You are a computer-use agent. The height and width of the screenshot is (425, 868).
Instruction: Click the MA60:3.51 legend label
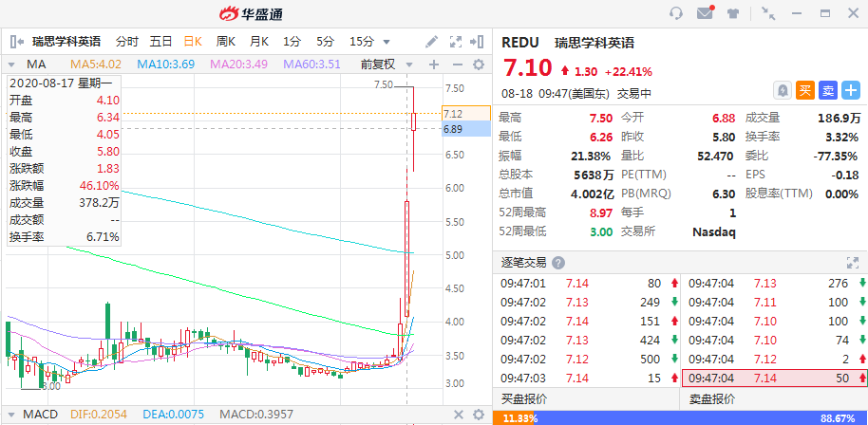click(x=311, y=65)
